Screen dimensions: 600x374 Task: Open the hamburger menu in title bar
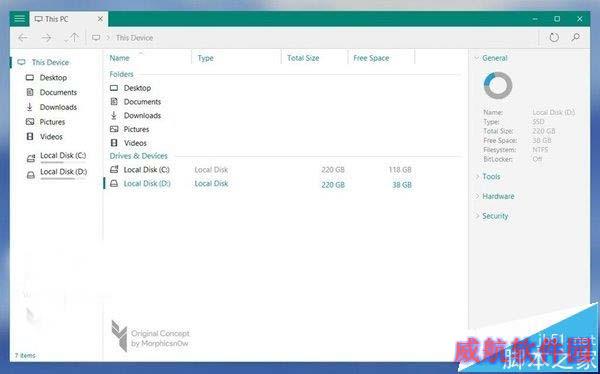click(20, 19)
